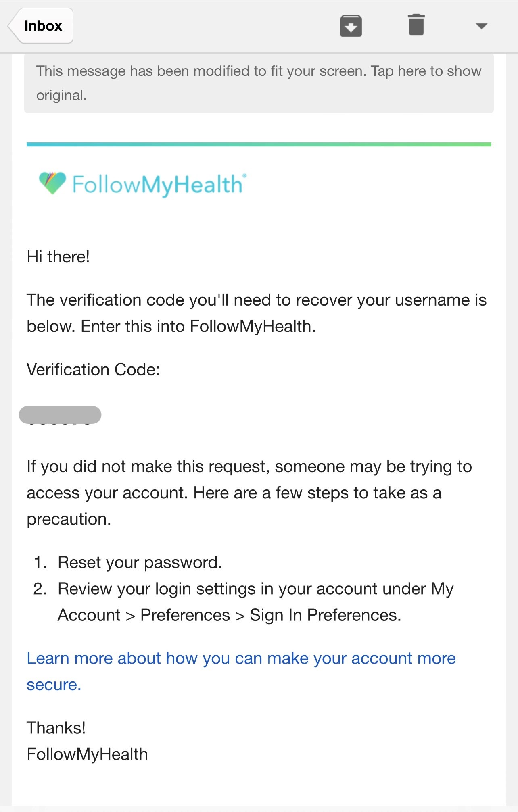Click the FollowMyHealth brand name link

[157, 183]
